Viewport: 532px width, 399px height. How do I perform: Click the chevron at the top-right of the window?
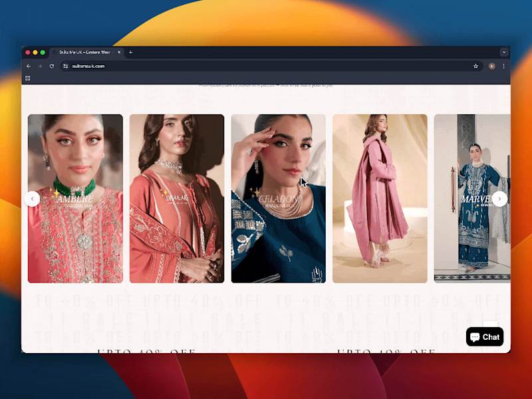[504, 52]
